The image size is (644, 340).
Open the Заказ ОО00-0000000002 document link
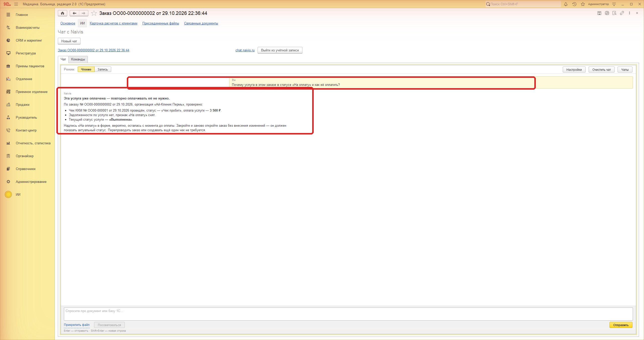click(94, 50)
